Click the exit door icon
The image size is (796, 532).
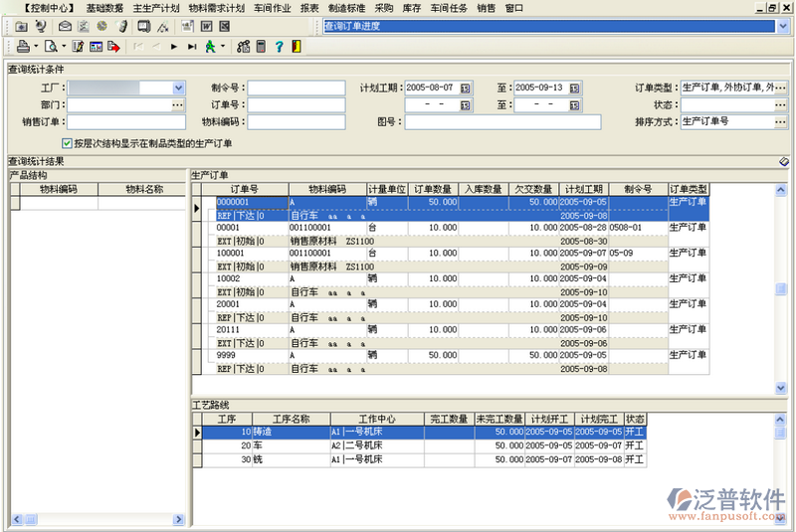pyautogui.click(x=296, y=46)
